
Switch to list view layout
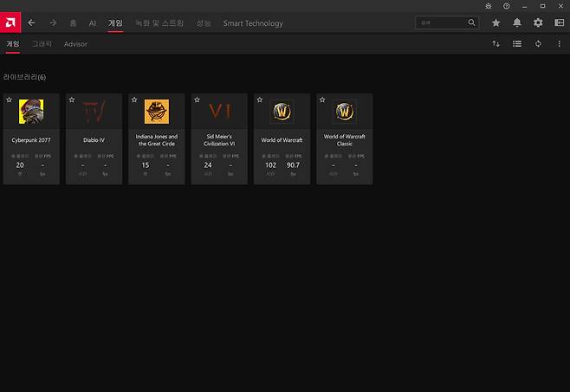coord(517,43)
